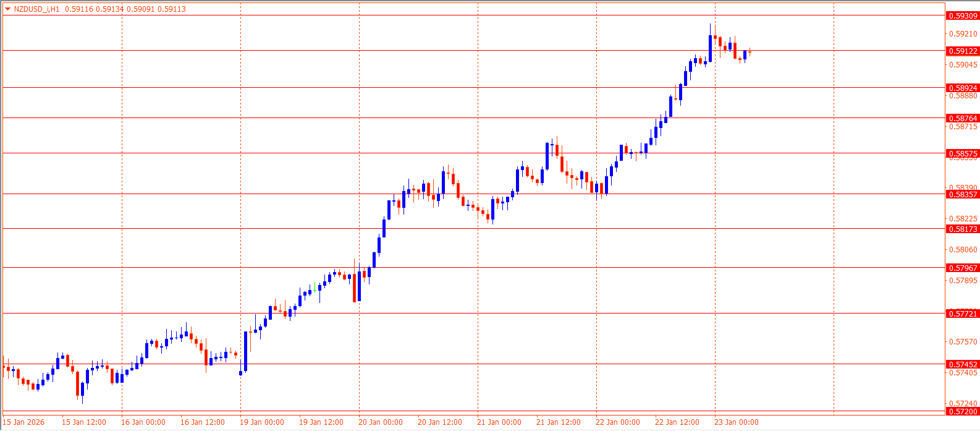Click the 16 Jan 00:00 time label
The width and height of the screenshot is (980, 431).
143,422
